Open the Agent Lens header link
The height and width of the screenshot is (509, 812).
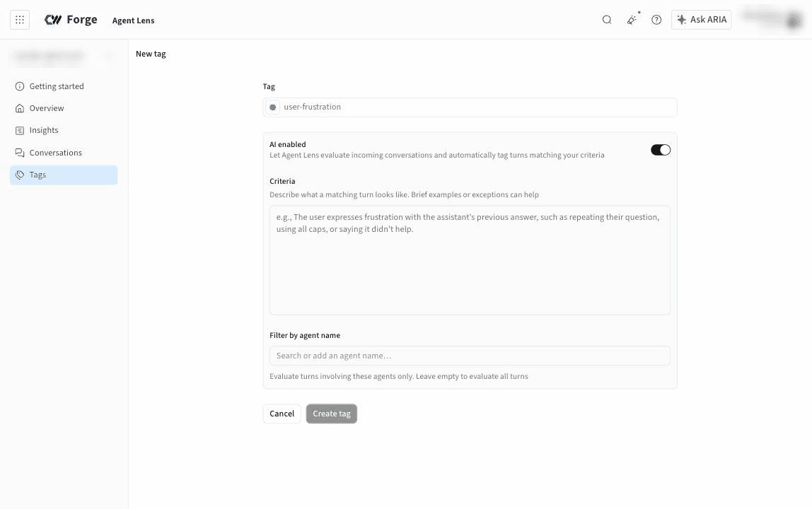tap(133, 21)
